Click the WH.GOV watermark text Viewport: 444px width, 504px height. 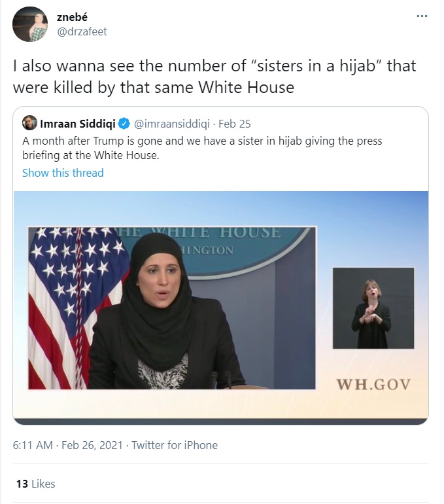pos(373,384)
